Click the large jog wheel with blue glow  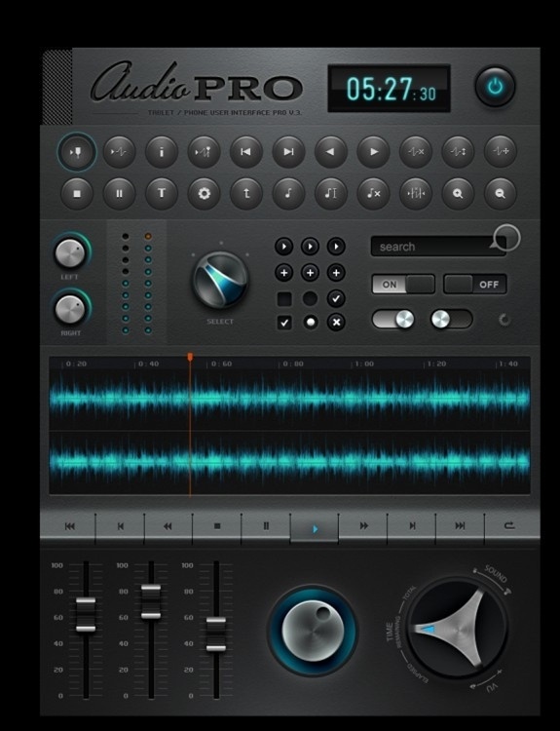[313, 631]
